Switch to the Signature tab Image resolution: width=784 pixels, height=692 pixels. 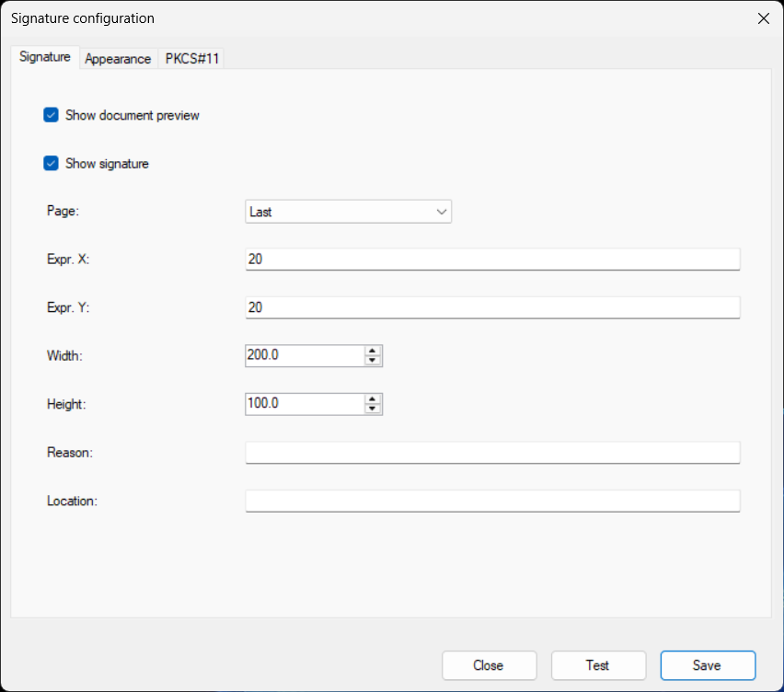[45, 57]
